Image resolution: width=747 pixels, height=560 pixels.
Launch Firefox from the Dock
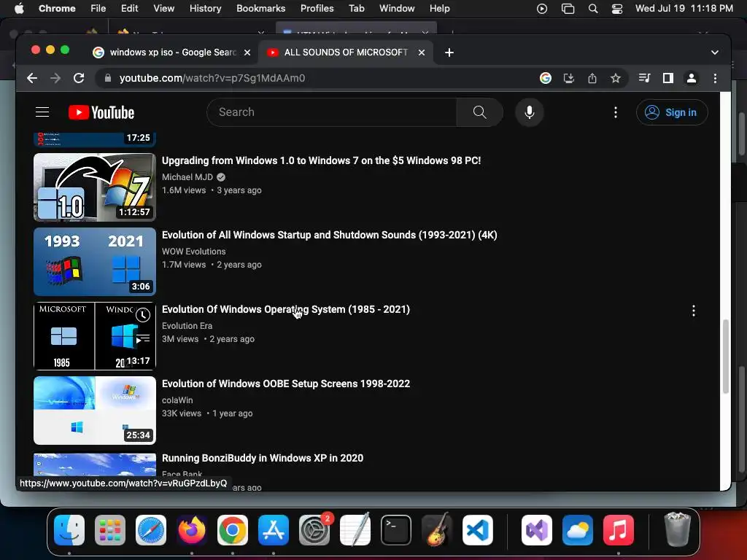tap(192, 530)
